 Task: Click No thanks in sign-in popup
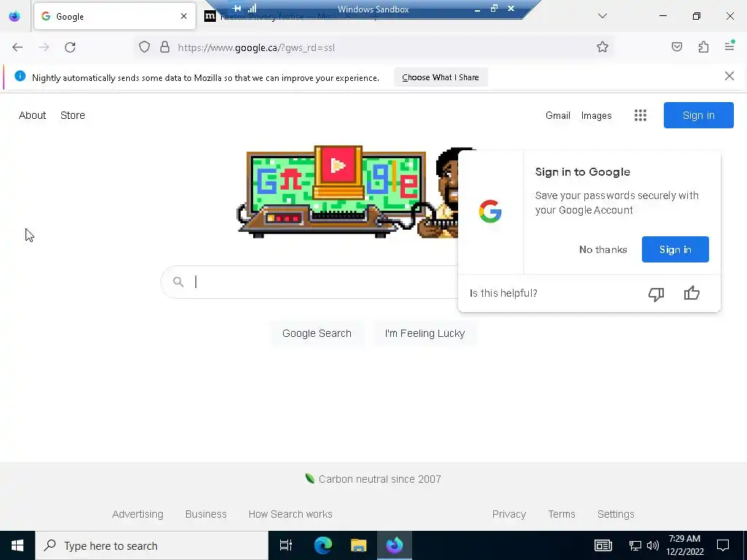(x=603, y=249)
